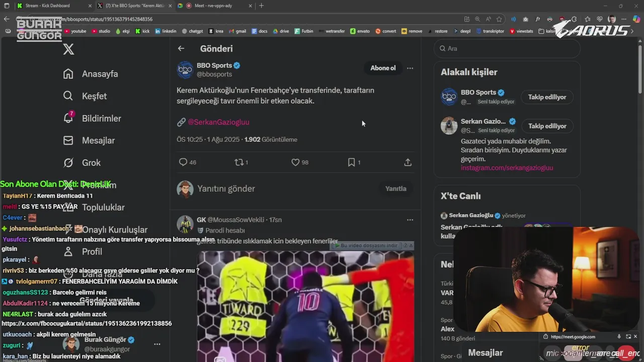
Task: Return to Meet tab from picture-in-picture
Action: 628,336
